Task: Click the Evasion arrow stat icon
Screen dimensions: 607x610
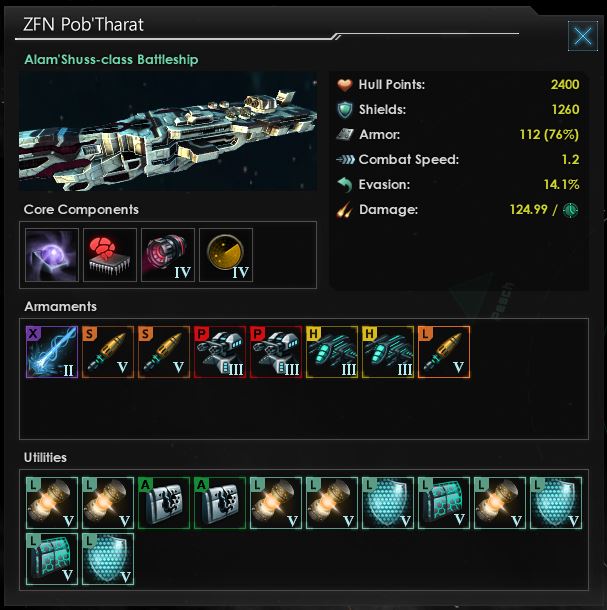Action: (345, 184)
